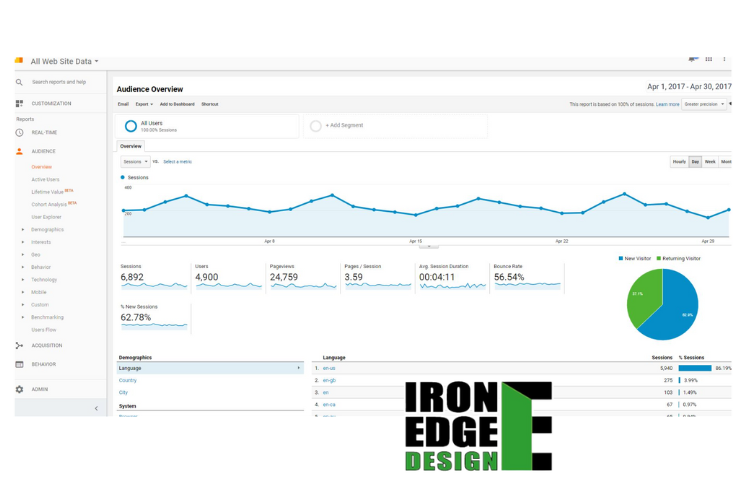740x488 pixels.
Task: Open Admin gear settings
Action: (x=19, y=389)
